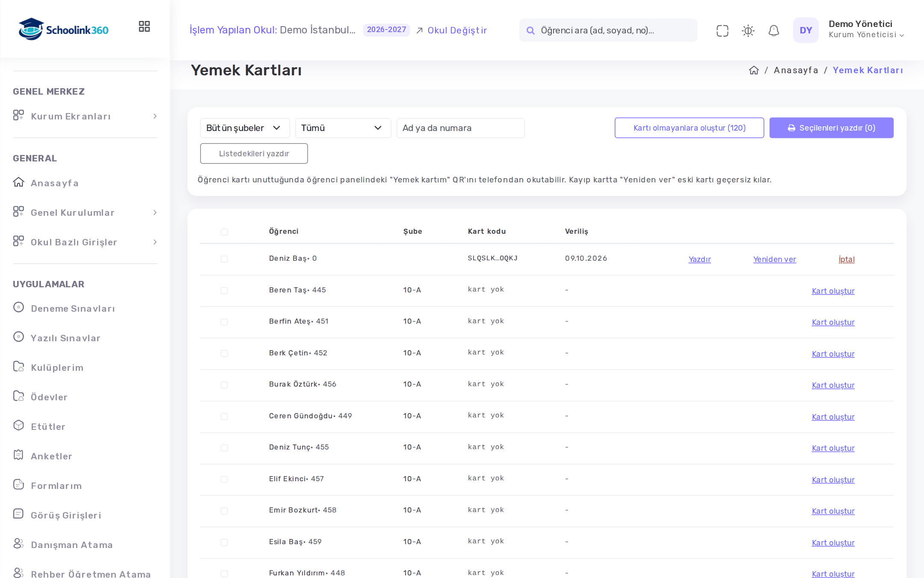Focus the Öğrenci ara search box

click(608, 30)
